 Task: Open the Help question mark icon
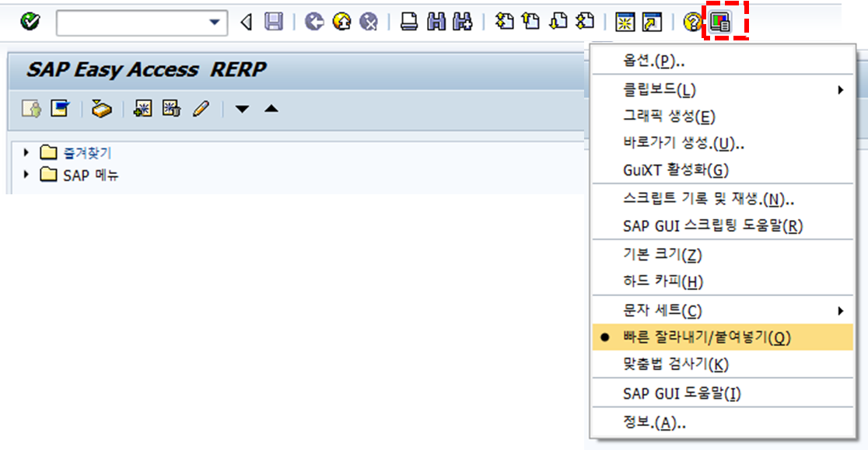[692, 23]
